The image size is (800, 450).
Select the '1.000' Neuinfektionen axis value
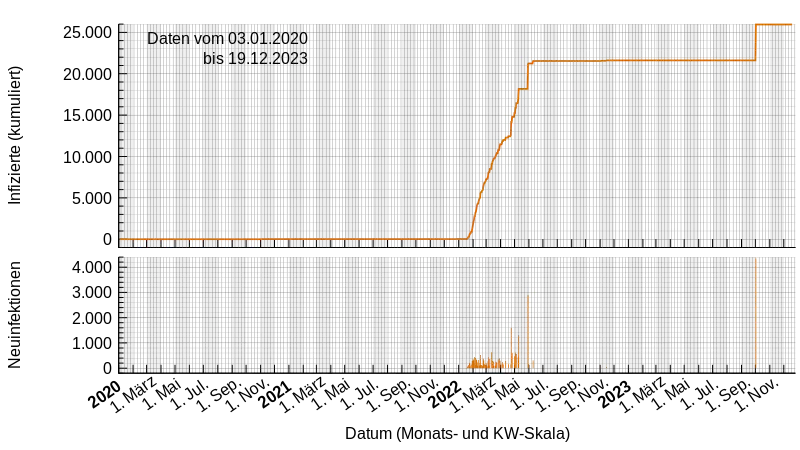(x=91, y=344)
